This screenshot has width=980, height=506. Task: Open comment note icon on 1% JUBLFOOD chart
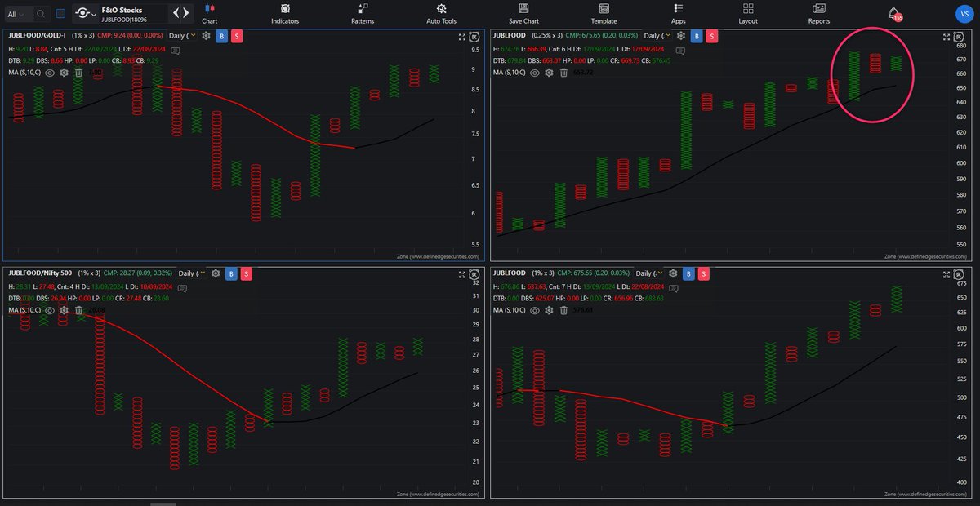(x=673, y=289)
